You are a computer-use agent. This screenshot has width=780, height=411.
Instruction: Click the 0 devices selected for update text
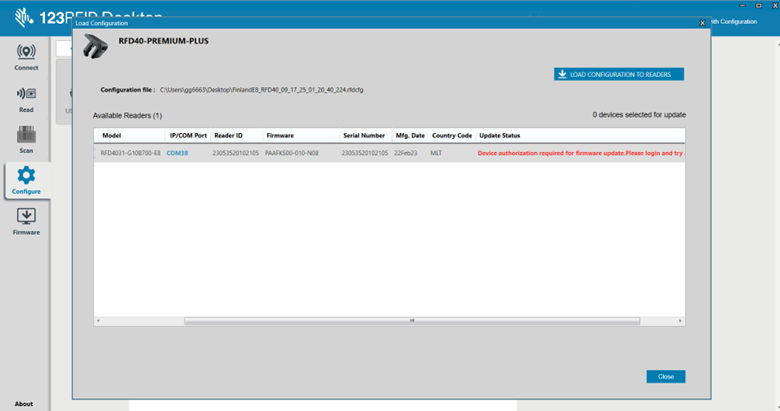point(639,115)
